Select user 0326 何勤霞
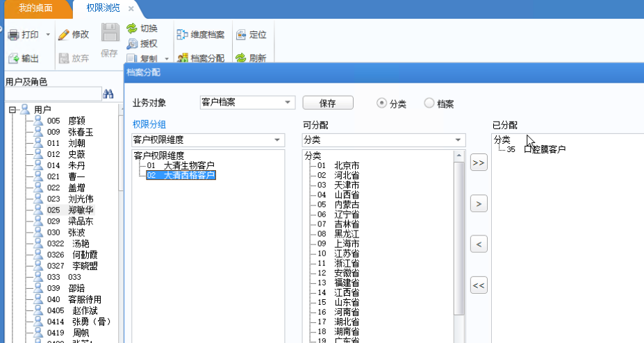Screen dimensions: 644x343 (x=72, y=255)
